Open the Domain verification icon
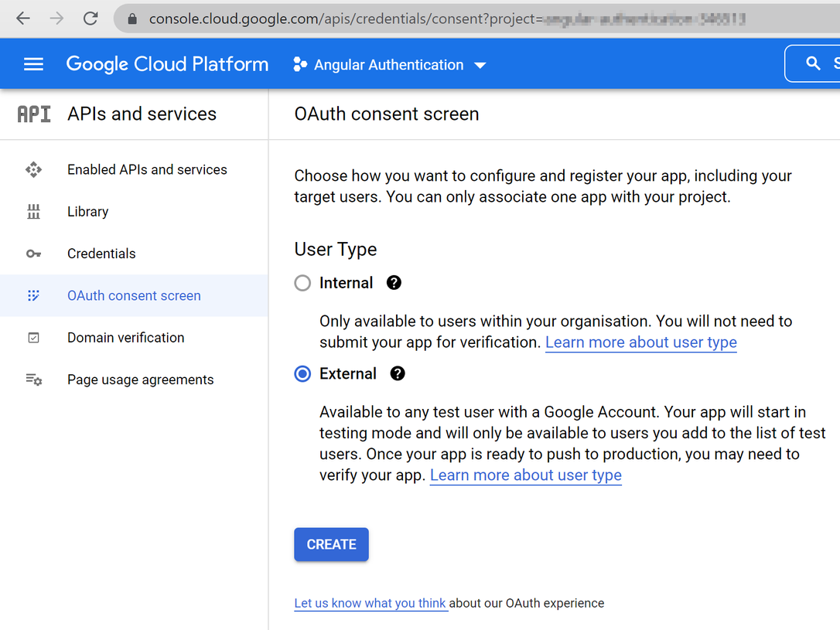Screen dimensions: 840x630 33,338
